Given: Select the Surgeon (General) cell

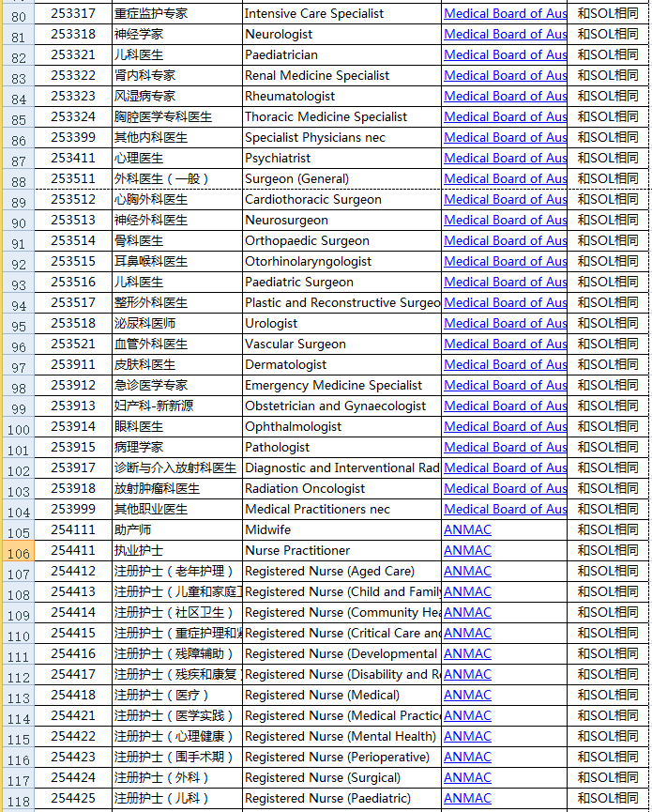Looking at the screenshot, I should [341, 178].
